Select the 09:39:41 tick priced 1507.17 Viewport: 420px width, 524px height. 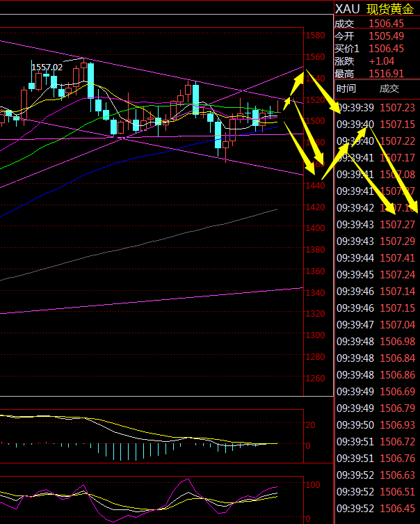pyautogui.click(x=376, y=158)
